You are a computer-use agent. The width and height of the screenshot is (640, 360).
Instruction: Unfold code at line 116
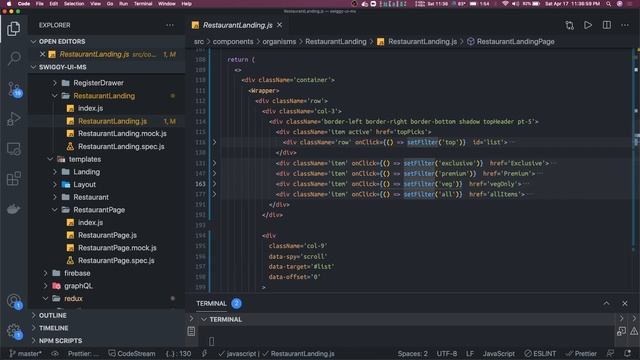214,142
